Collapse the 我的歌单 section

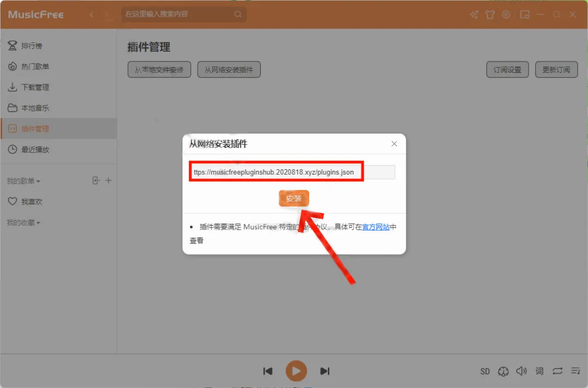tap(23, 181)
